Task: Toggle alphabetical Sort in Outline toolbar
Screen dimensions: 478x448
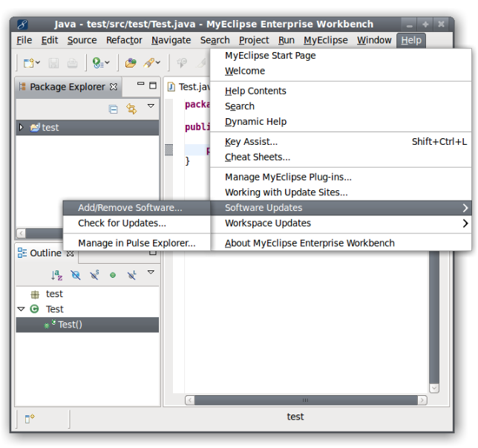Action: pyautogui.click(x=56, y=276)
